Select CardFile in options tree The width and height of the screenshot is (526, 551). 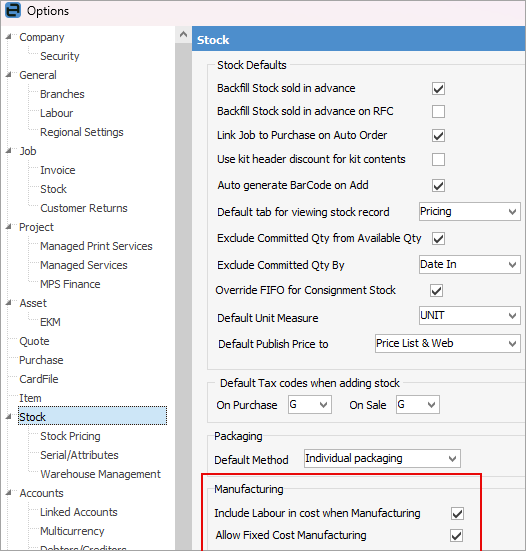pyautogui.click(x=39, y=379)
